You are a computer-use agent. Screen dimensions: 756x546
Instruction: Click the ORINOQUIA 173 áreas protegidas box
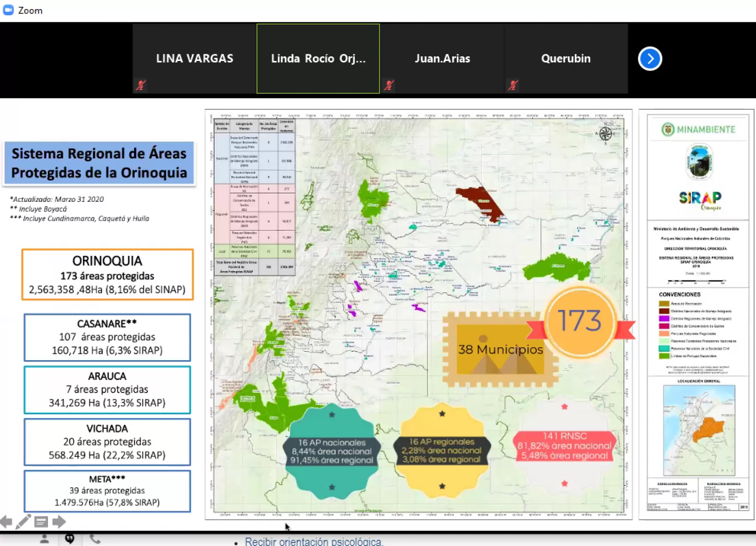[x=108, y=274]
